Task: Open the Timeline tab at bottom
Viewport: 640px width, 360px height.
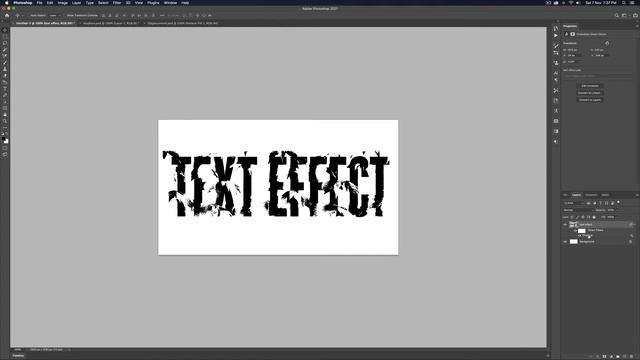Action: (18, 356)
